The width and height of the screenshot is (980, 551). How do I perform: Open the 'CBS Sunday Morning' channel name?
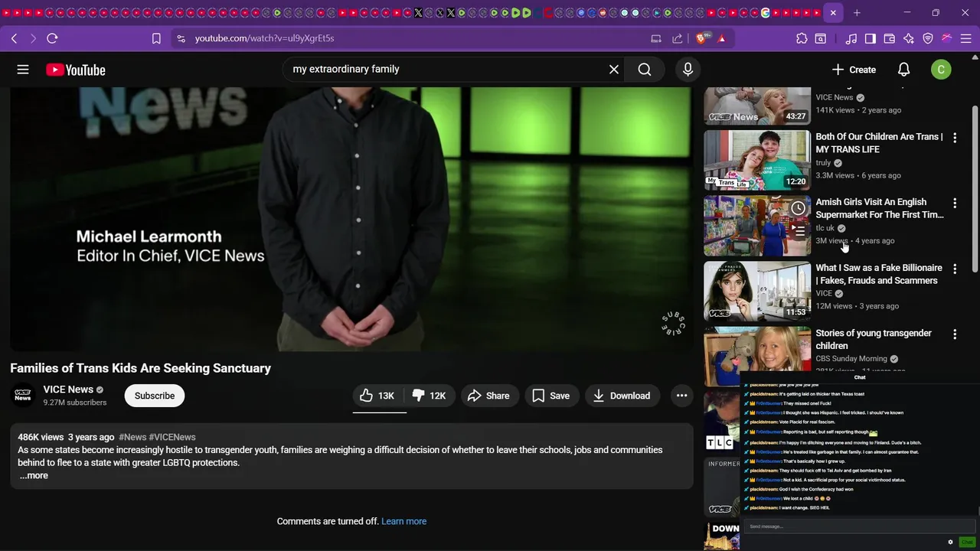coord(851,359)
